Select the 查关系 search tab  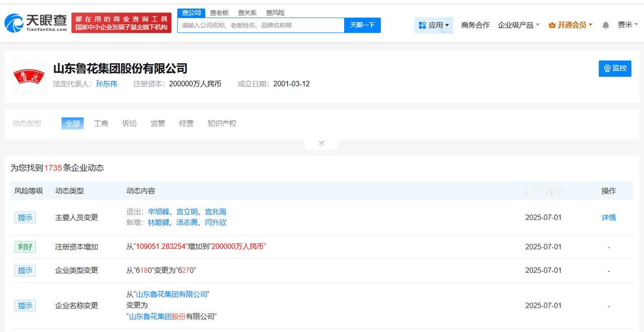coord(247,13)
